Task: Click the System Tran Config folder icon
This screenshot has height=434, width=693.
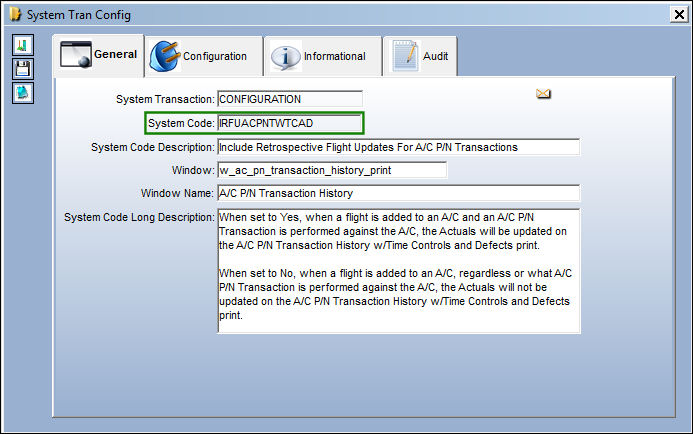Action: click(15, 15)
